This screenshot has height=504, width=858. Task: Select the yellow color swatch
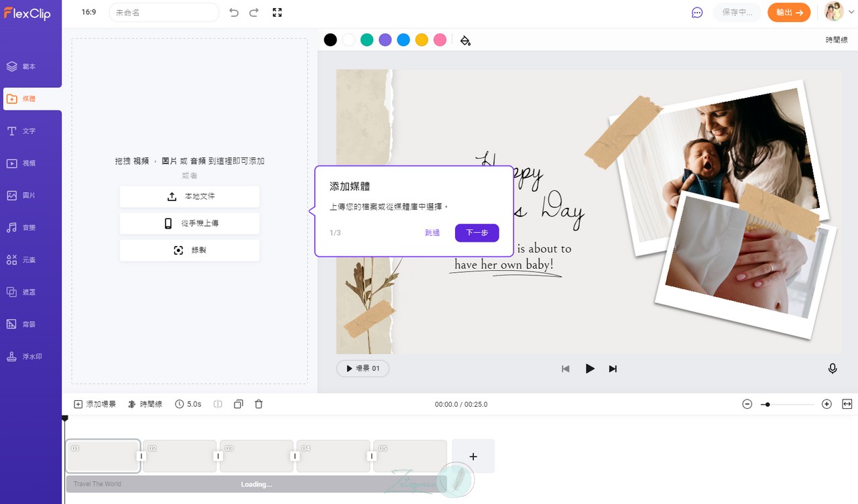coord(422,40)
